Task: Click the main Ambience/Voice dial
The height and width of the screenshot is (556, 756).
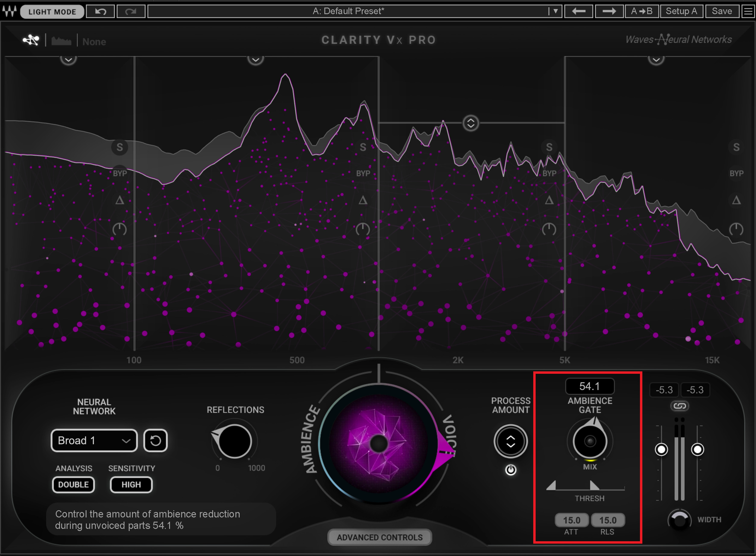Action: 379,444
